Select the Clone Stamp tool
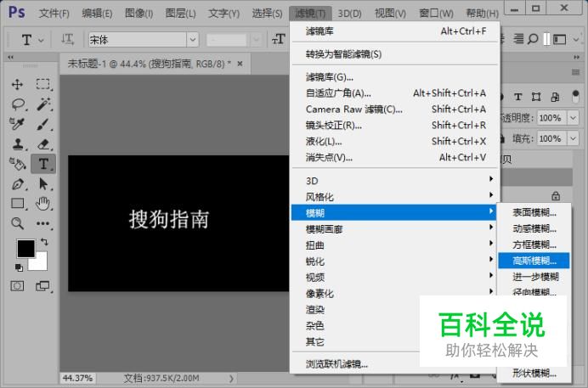The height and width of the screenshot is (388, 588). point(18,143)
